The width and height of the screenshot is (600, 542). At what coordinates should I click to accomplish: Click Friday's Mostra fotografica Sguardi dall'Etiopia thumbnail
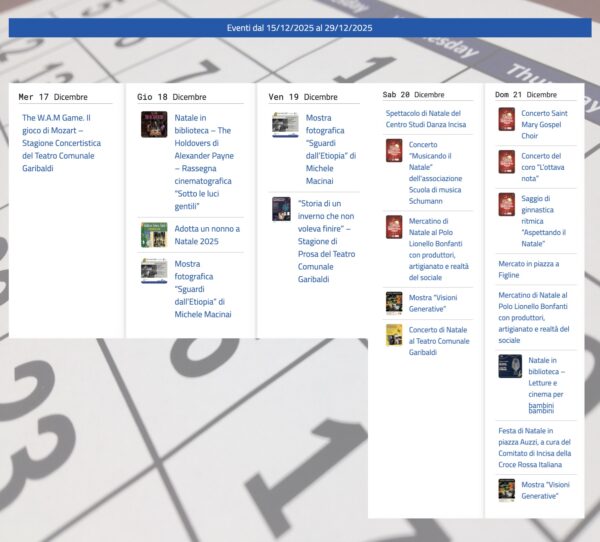(285, 125)
